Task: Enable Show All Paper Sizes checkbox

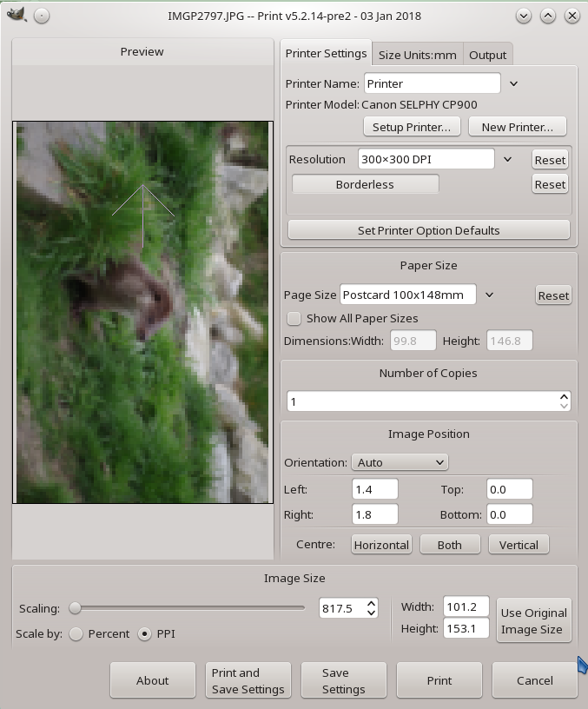Action: coord(294,318)
